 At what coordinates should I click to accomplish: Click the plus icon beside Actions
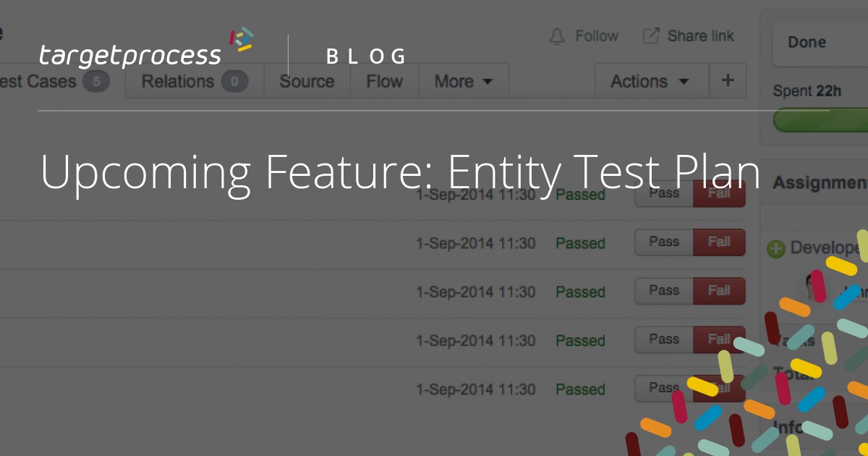(x=728, y=80)
